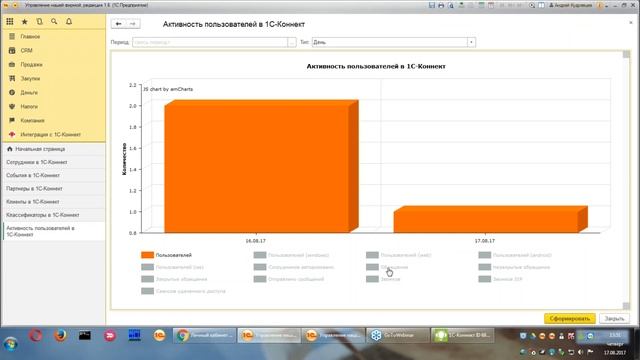Switch to Сотрудники в 1С-Коннект tab
Image resolution: width=640 pixels, height=360 pixels.
coord(53,162)
